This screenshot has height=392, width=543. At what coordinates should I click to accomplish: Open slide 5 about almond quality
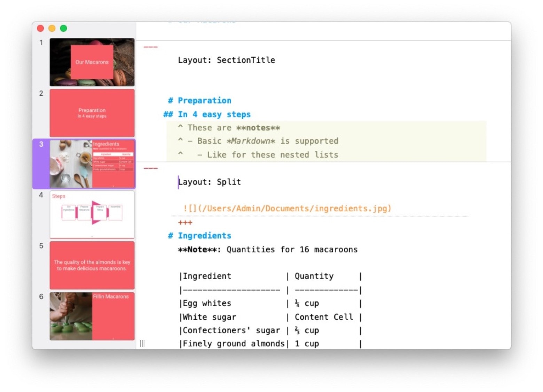pyautogui.click(x=92, y=265)
